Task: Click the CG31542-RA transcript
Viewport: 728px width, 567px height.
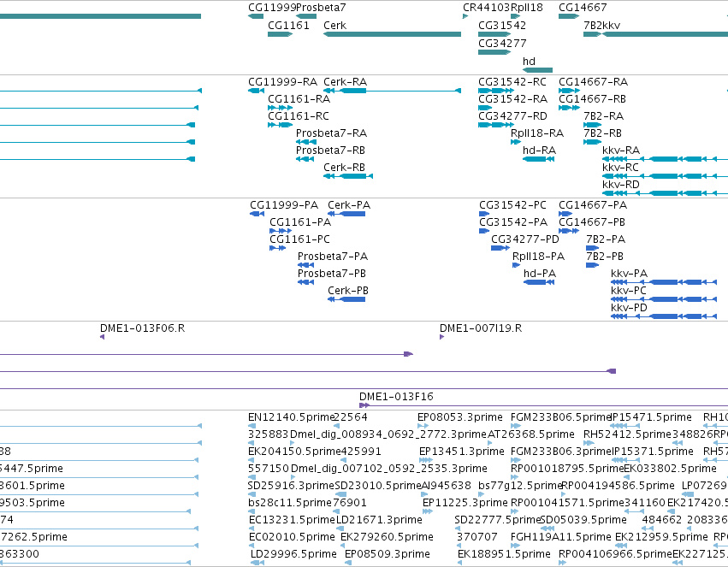Action: (485, 108)
